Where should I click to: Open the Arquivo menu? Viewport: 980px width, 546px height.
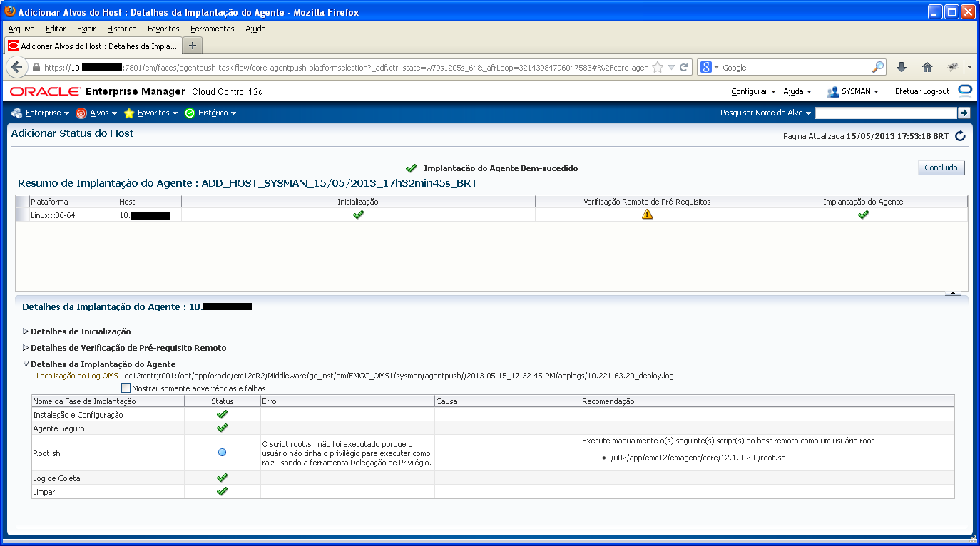coord(21,29)
